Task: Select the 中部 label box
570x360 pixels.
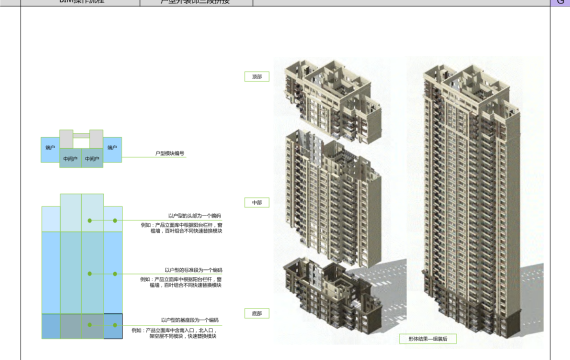Action: tap(257, 203)
